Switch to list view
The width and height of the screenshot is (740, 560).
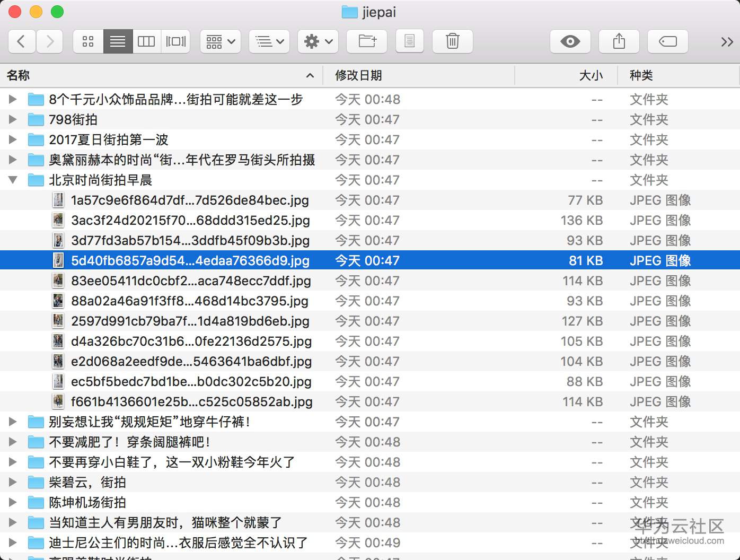pos(118,41)
